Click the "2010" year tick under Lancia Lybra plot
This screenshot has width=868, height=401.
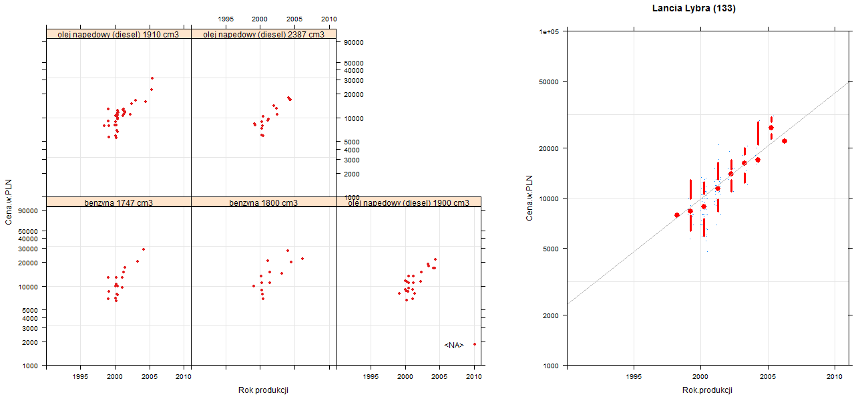(x=835, y=377)
